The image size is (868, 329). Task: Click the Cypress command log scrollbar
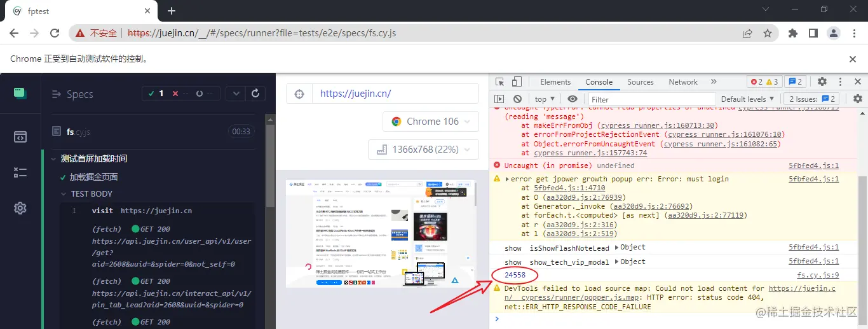tap(270, 165)
